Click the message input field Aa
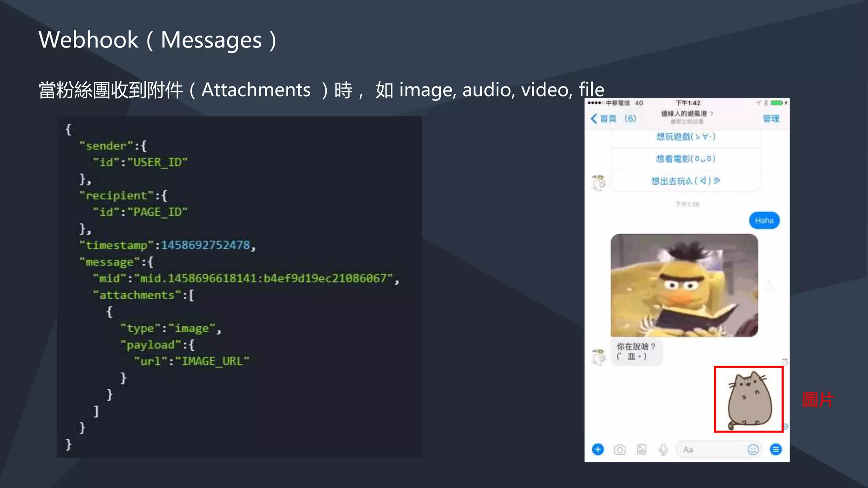Screen dimensions: 868x488 point(719,449)
